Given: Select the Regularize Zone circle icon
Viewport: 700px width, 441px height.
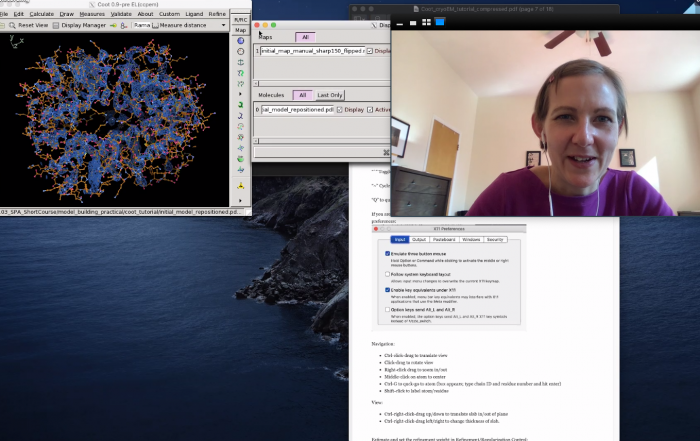Looking at the screenshot, I should coord(240,51).
